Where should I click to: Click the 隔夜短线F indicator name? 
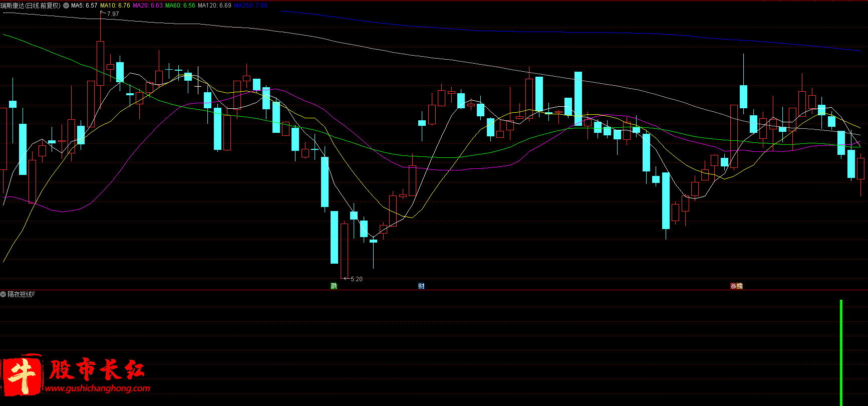(22, 294)
